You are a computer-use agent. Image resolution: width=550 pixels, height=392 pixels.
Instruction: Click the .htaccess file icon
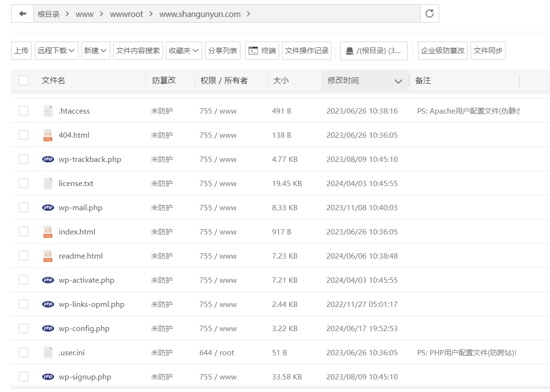pyautogui.click(x=48, y=111)
